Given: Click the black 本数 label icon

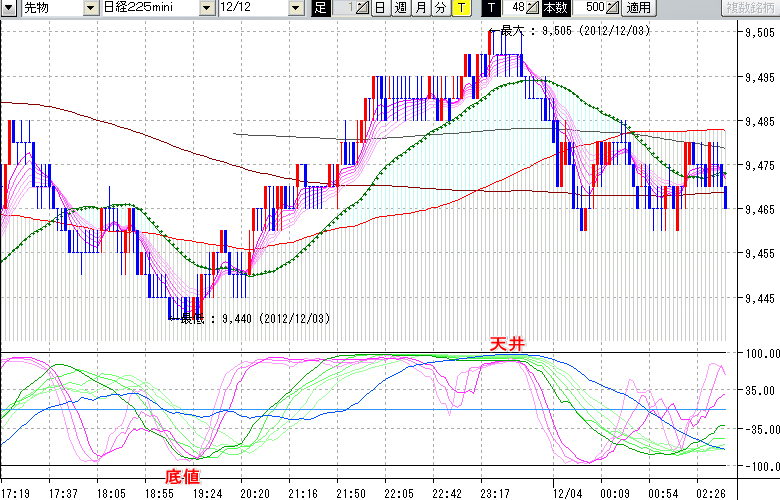Looking at the screenshot, I should [557, 8].
